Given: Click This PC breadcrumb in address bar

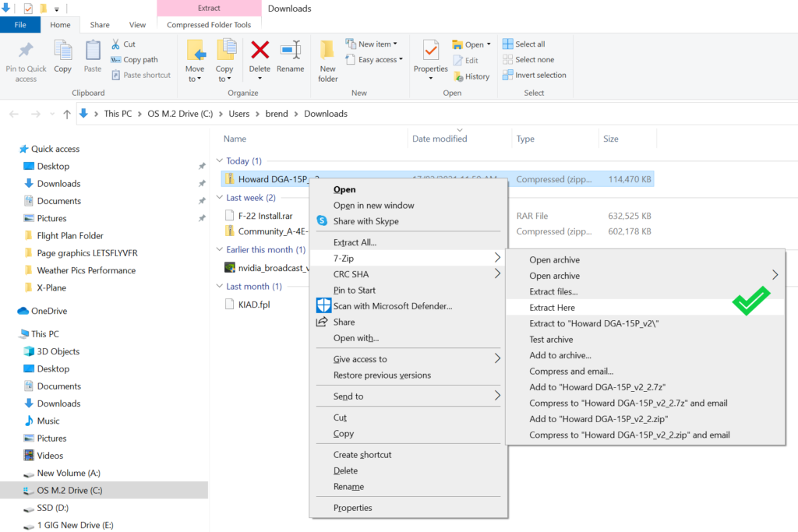Looking at the screenshot, I should [x=118, y=114].
